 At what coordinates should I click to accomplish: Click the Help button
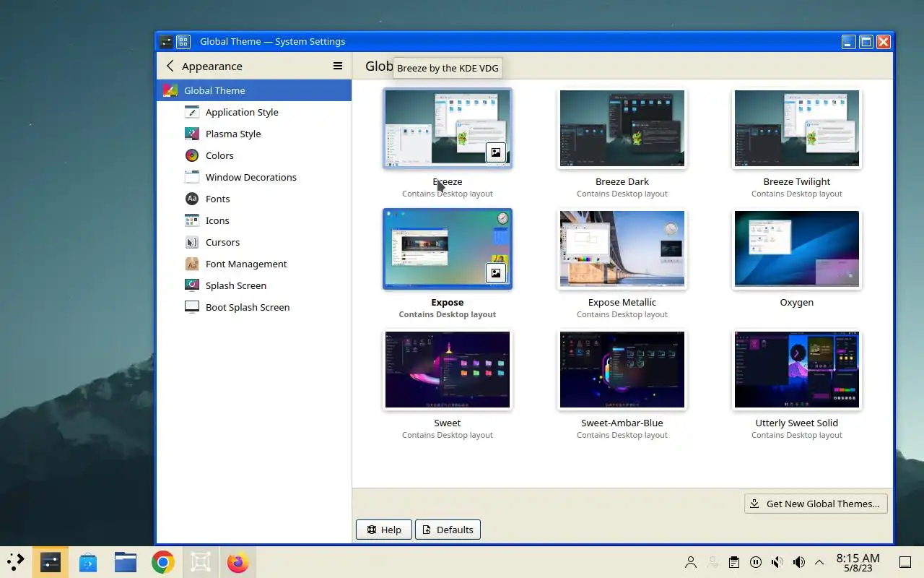tap(384, 530)
